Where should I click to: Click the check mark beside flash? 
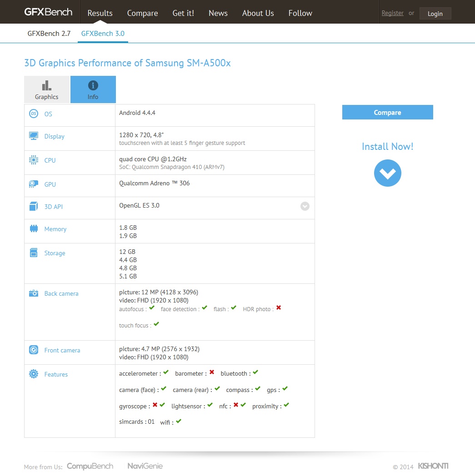234,308
